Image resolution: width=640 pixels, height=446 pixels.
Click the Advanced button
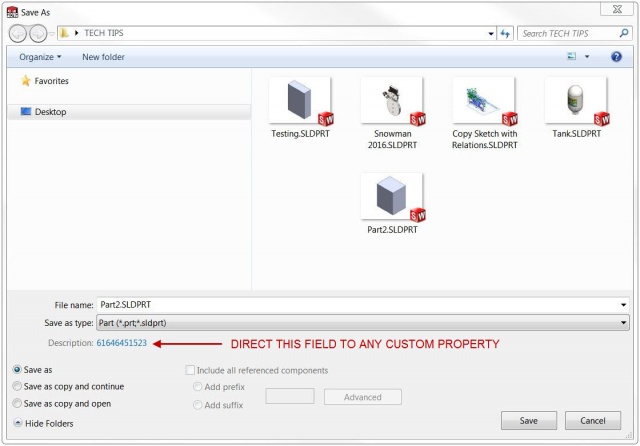[x=362, y=397]
